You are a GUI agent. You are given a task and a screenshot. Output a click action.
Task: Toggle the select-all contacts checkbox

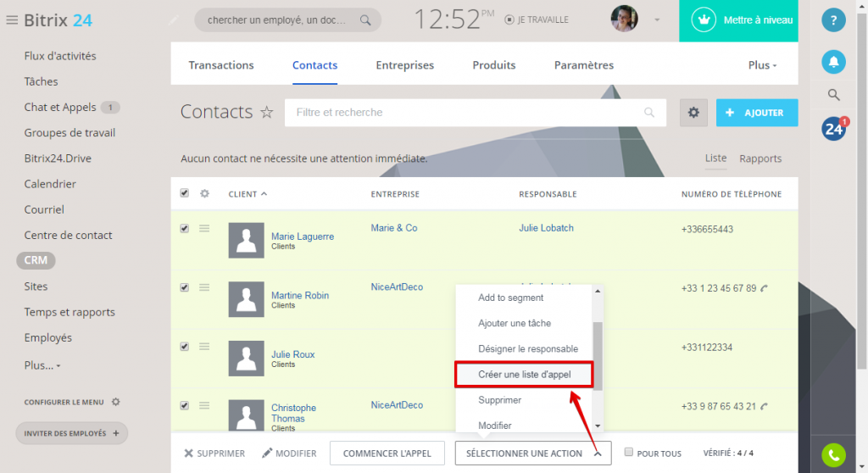[184, 193]
